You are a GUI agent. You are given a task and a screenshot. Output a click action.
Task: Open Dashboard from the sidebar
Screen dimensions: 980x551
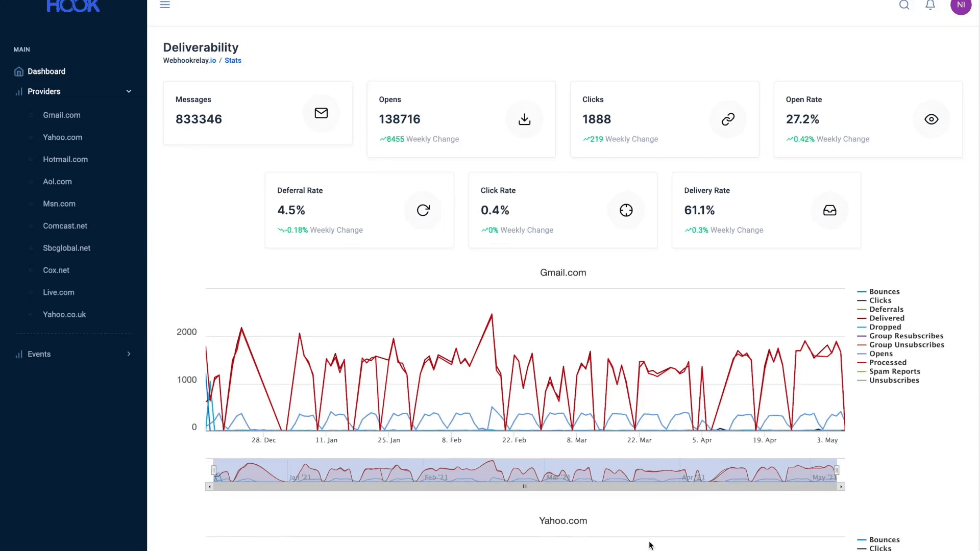point(46,71)
